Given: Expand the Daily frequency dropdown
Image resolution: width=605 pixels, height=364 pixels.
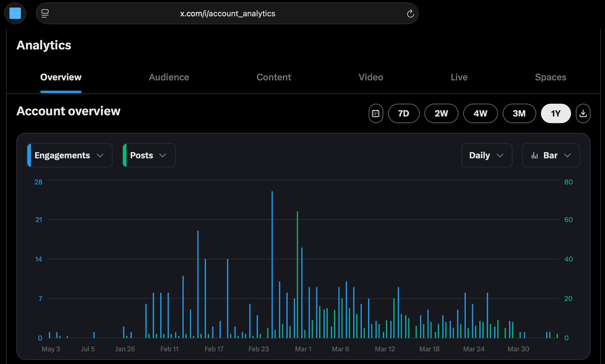Looking at the screenshot, I should pos(487,155).
